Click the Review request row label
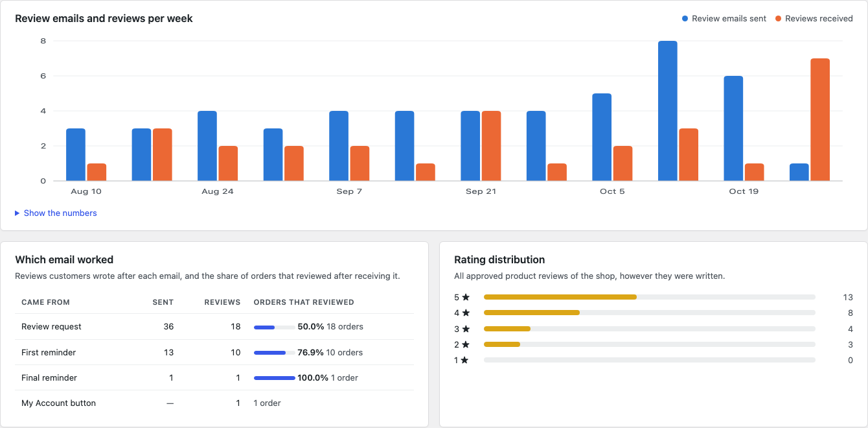The height and width of the screenshot is (428, 868). (52, 327)
